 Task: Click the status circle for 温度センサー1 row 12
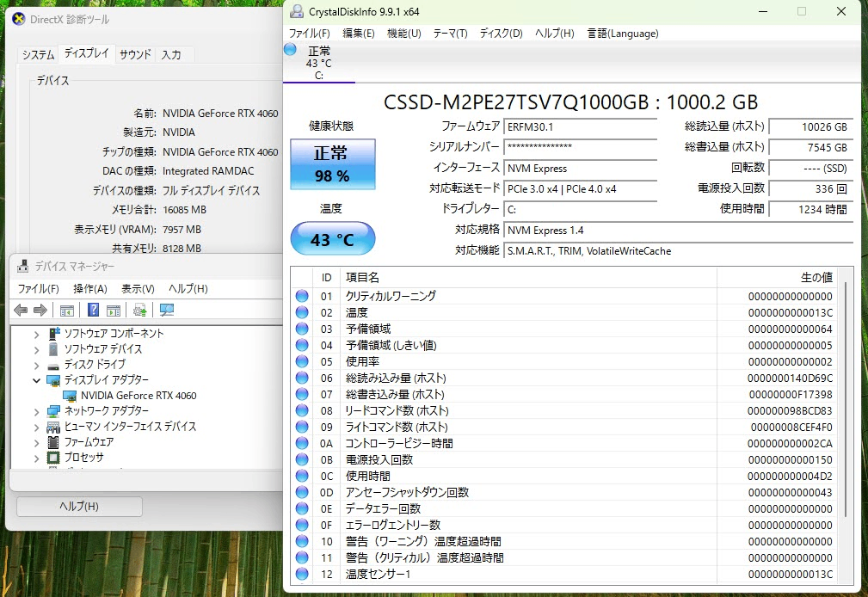[x=302, y=574]
